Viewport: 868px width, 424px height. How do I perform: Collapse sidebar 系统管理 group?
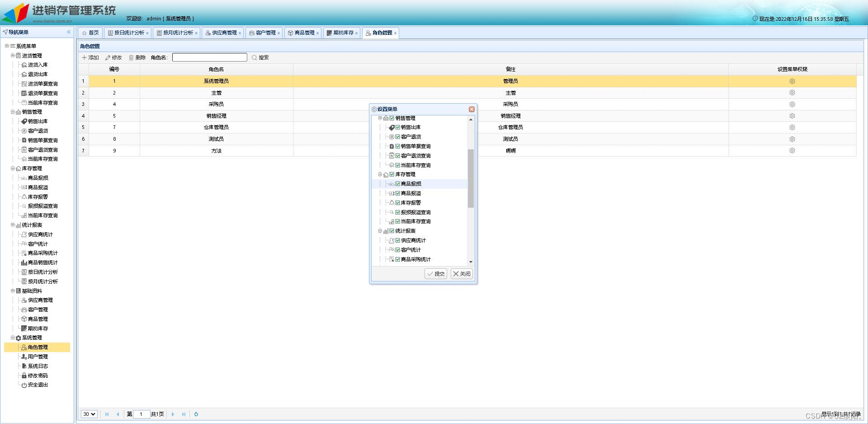click(x=13, y=338)
